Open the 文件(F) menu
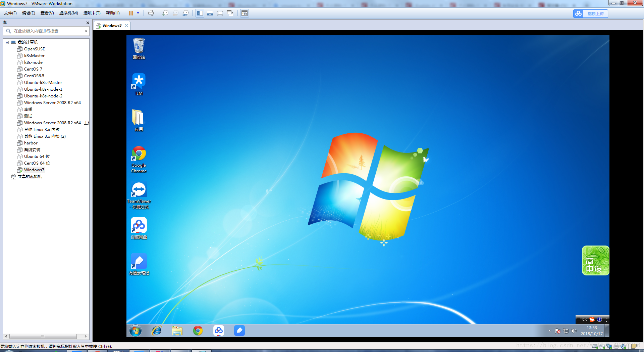The width and height of the screenshot is (644, 352). tap(10, 13)
